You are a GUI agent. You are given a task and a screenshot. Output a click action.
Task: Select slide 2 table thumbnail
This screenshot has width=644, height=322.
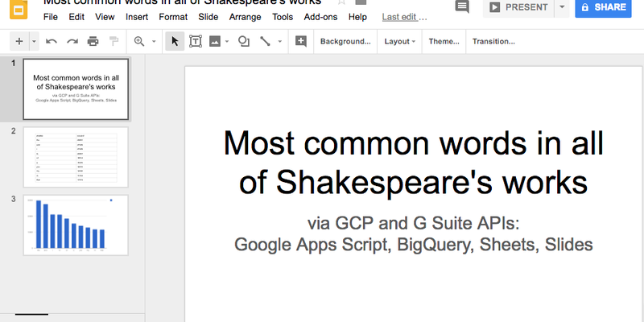coord(76,157)
